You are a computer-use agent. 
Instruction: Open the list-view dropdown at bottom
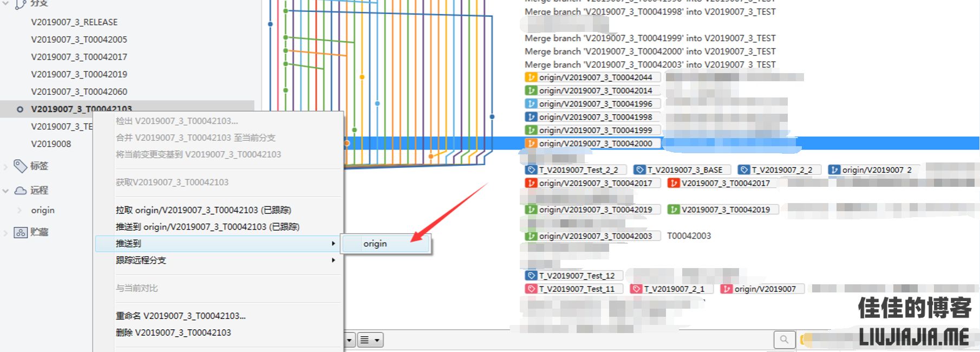coord(370,340)
